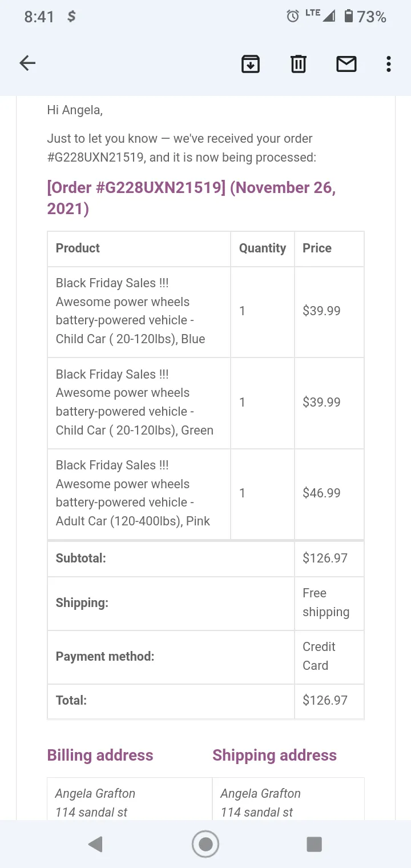Viewport: 411px width, 868px height.
Task: Mark email as unread via envelope icon
Action: coord(346,64)
